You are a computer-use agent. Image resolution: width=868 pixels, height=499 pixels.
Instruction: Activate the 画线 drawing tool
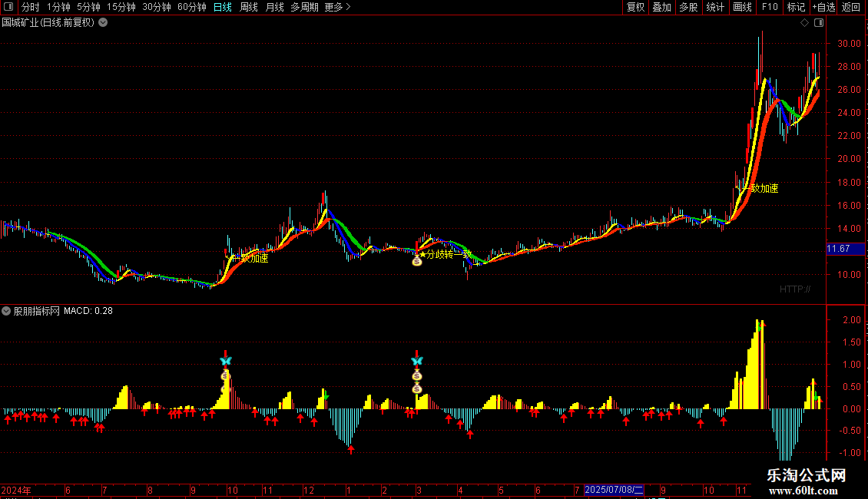click(742, 7)
